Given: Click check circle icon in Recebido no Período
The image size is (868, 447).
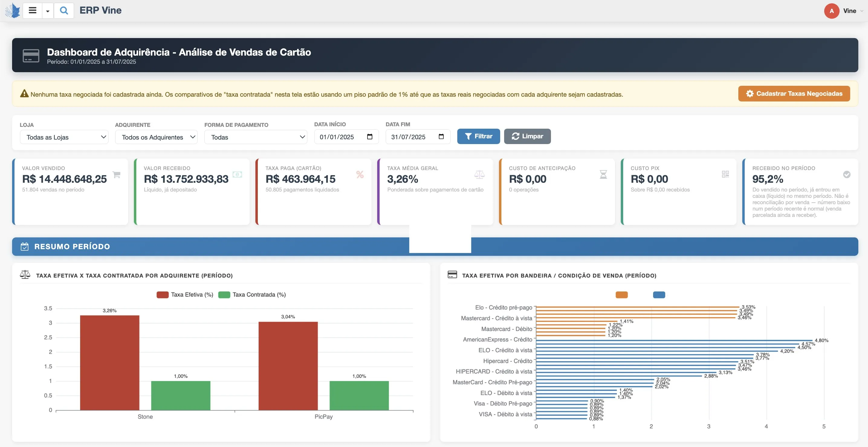Looking at the screenshot, I should (x=847, y=175).
